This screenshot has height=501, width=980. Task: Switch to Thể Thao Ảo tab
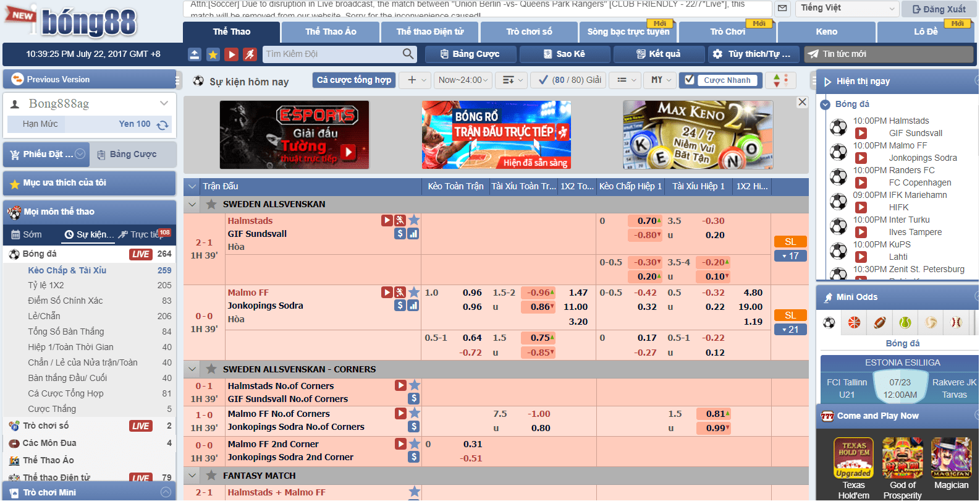[x=331, y=32]
